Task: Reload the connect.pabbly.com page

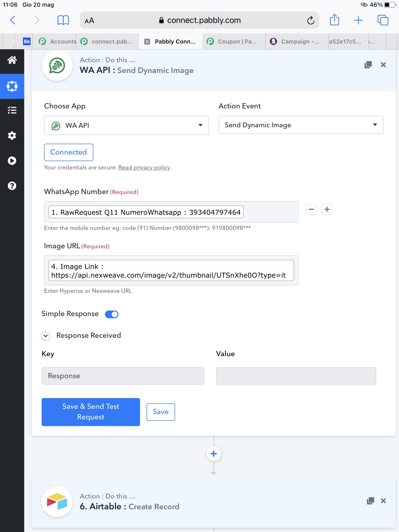Action: pos(310,20)
